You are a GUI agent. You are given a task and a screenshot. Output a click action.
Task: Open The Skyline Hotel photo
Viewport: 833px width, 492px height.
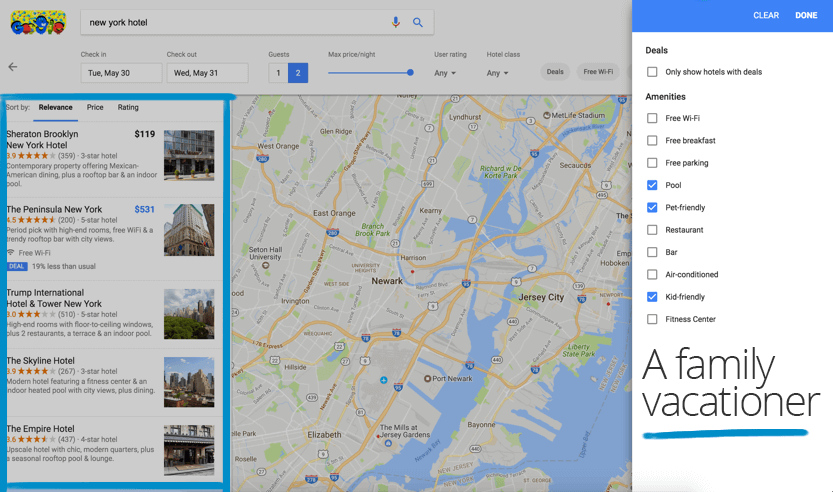tap(189, 382)
